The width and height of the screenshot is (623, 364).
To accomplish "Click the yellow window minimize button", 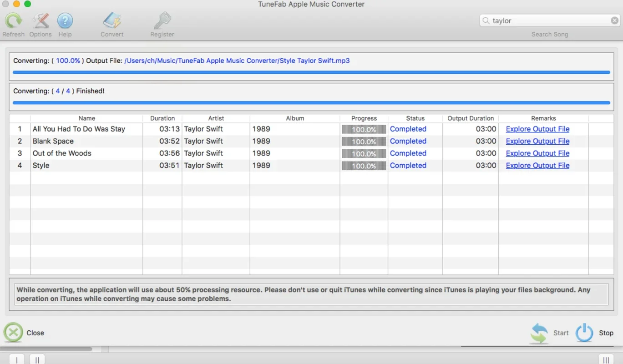I will pyautogui.click(x=16, y=4).
